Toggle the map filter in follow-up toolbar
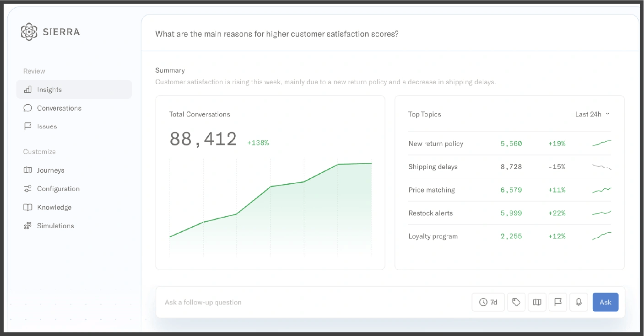 [537, 302]
